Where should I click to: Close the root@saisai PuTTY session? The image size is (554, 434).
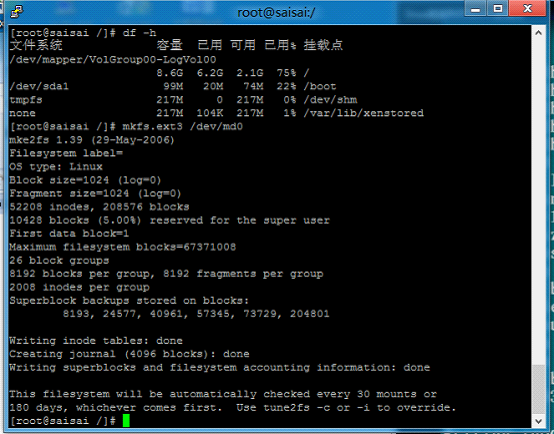coord(528,8)
